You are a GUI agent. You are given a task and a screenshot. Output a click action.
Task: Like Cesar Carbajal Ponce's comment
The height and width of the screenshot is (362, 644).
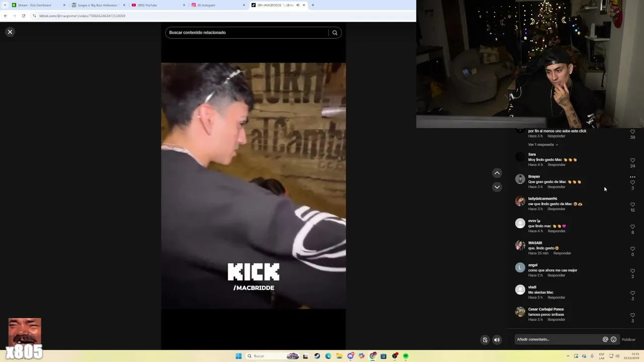(x=632, y=315)
